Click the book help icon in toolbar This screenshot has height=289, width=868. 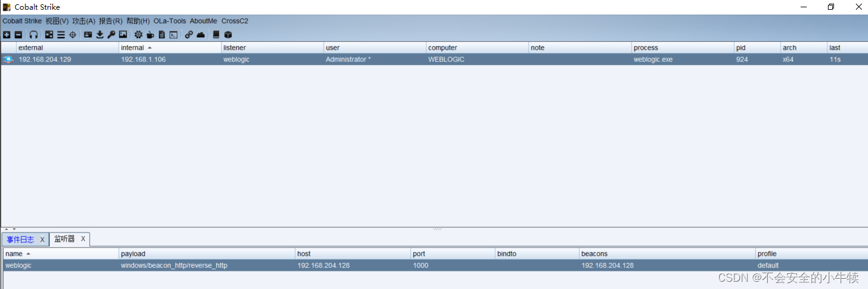(216, 35)
